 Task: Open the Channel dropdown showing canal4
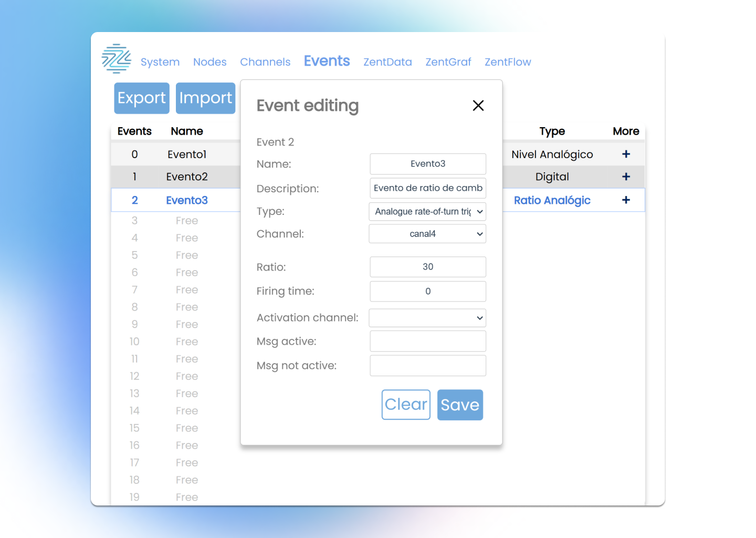point(427,234)
